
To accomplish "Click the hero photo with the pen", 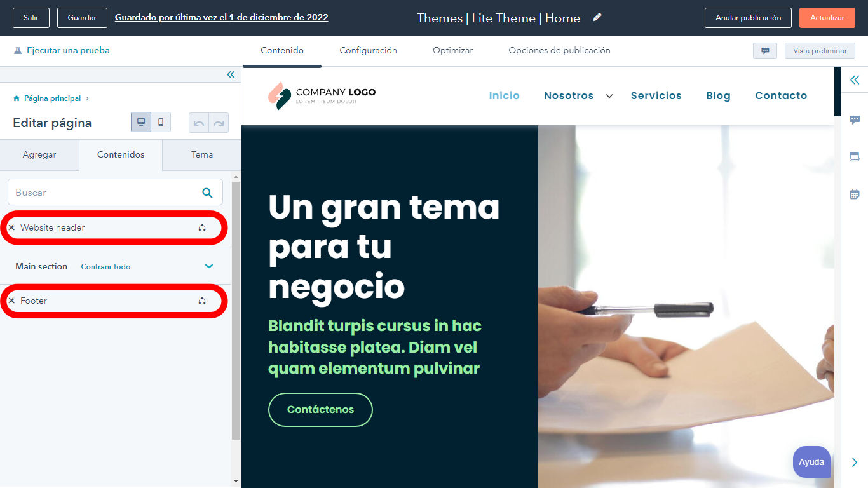I will tap(686, 306).
